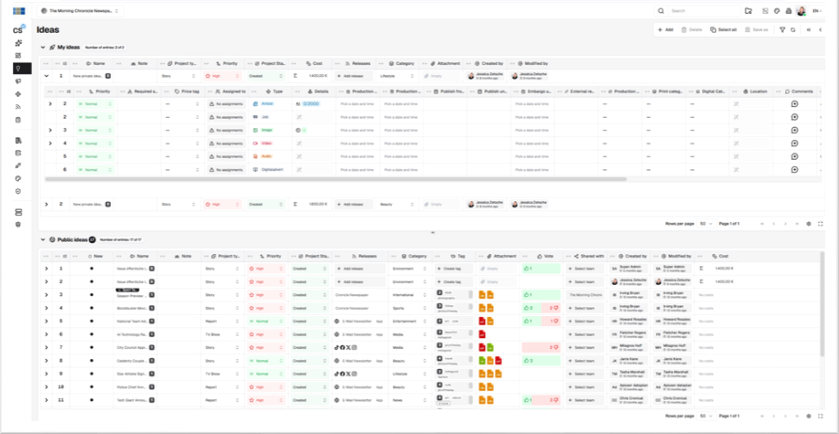This screenshot has height=434, width=839.
Task: Click the Add button
Action: [x=665, y=30]
